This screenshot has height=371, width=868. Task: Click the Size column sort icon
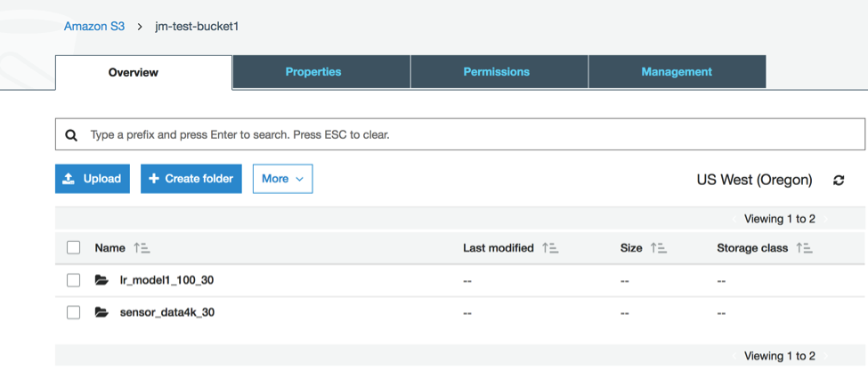click(659, 248)
